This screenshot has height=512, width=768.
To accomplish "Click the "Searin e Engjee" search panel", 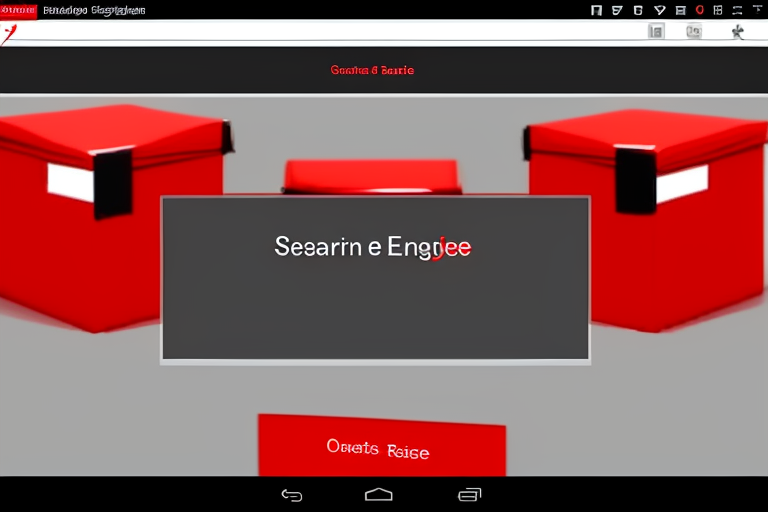I will [375, 278].
